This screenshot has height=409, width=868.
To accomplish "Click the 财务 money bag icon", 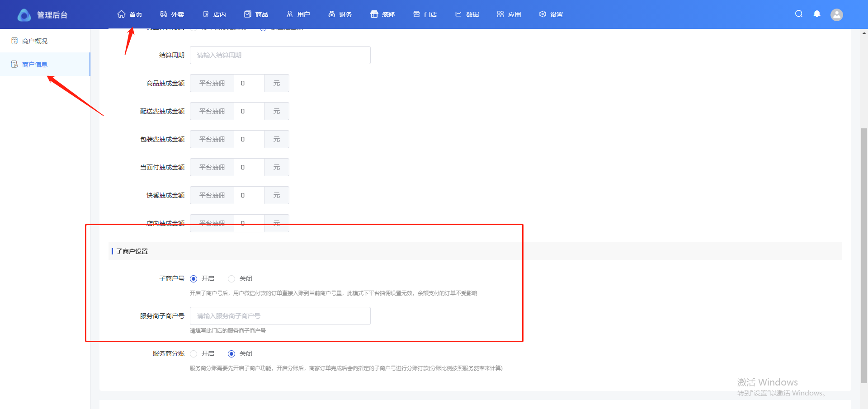I will pyautogui.click(x=331, y=14).
